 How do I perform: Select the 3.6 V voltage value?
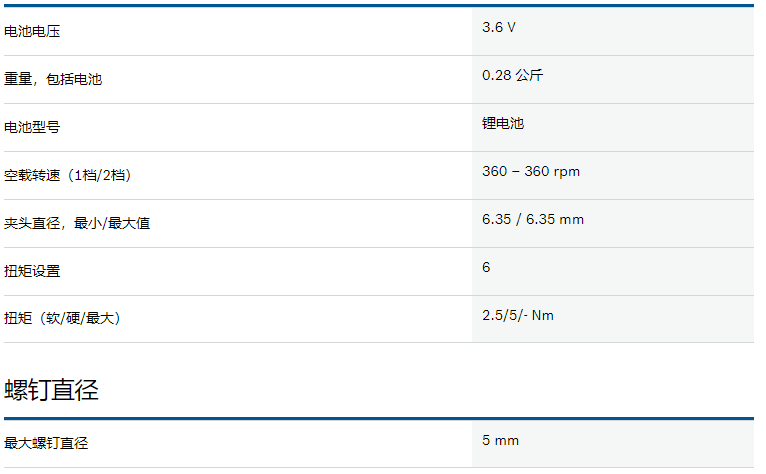click(x=499, y=27)
